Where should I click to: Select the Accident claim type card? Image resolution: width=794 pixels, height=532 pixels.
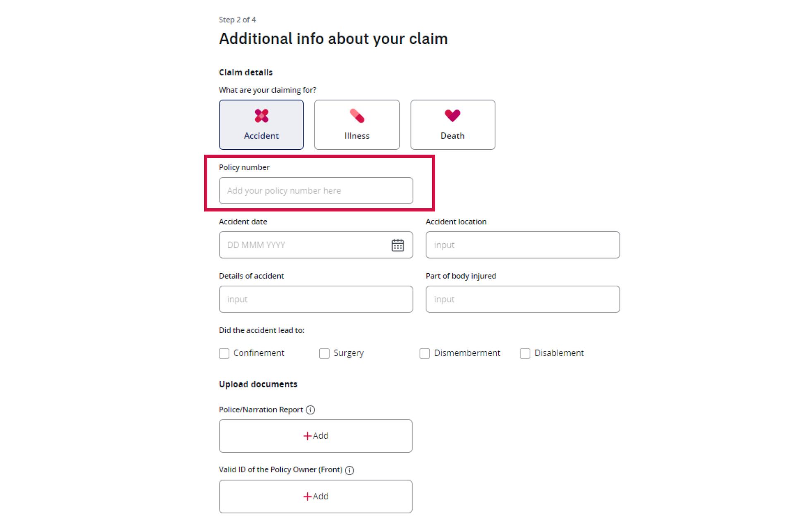tap(261, 124)
